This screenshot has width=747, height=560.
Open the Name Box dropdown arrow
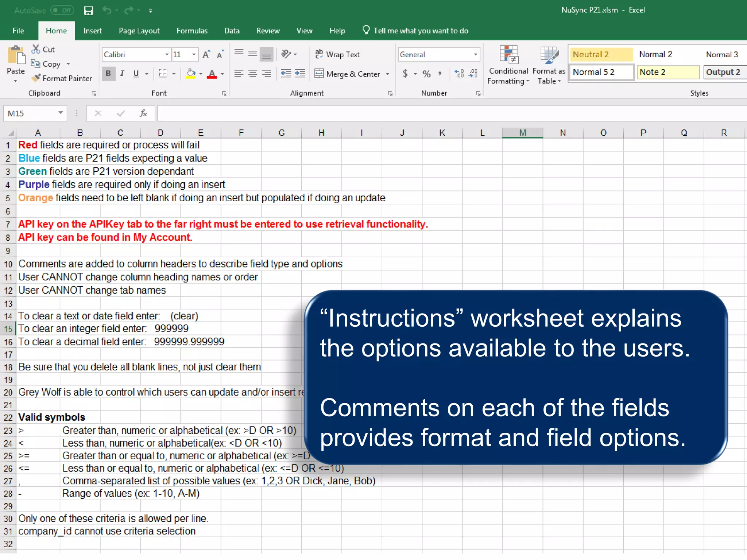[61, 113]
